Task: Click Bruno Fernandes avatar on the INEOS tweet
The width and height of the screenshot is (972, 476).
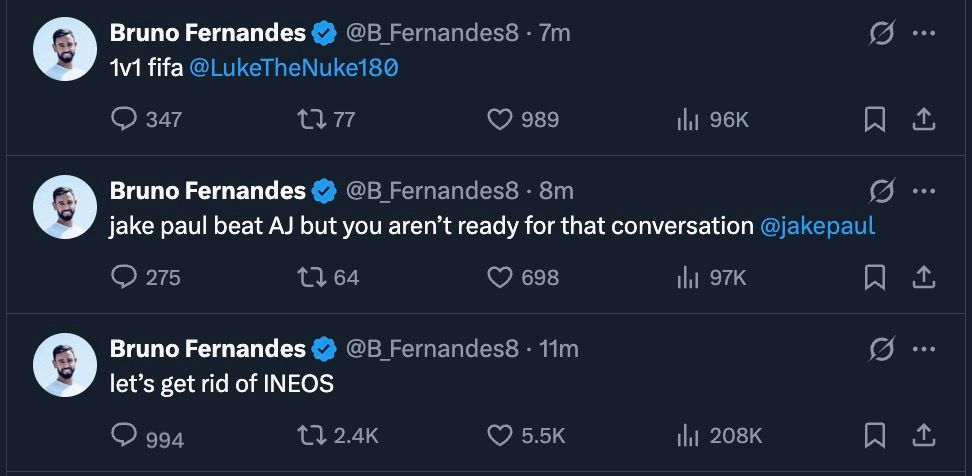Action: click(x=65, y=365)
